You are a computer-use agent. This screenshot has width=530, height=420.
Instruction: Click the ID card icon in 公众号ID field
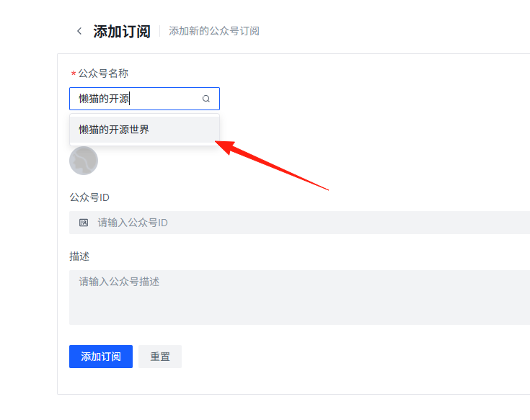[84, 223]
